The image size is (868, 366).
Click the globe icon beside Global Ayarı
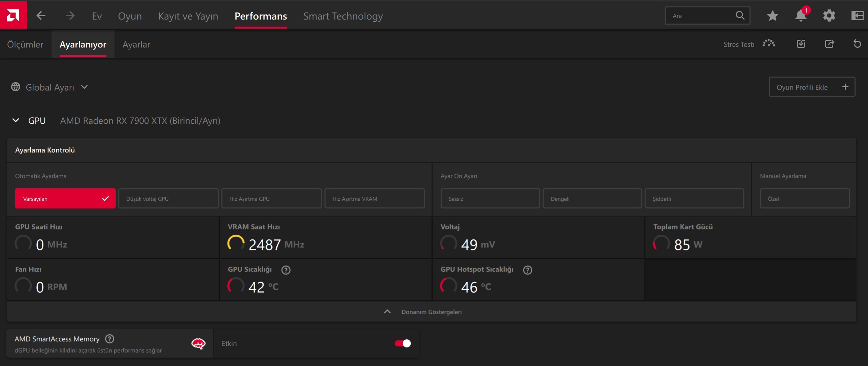pyautogui.click(x=15, y=87)
